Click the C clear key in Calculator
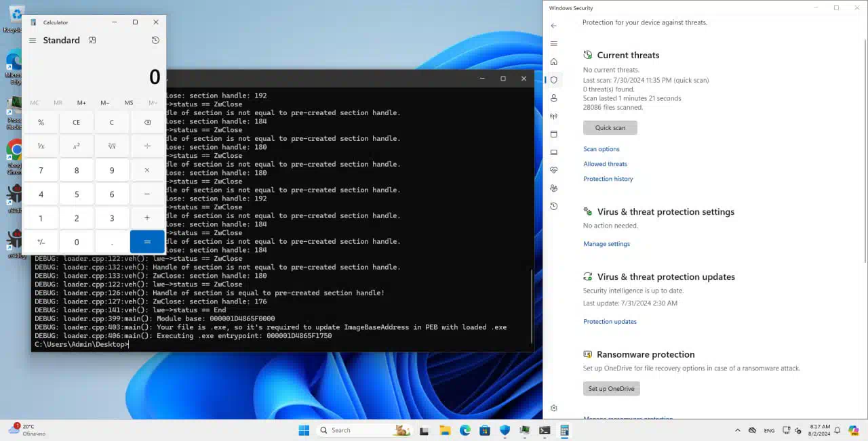Screen dimensions: 868x441 [112, 122]
